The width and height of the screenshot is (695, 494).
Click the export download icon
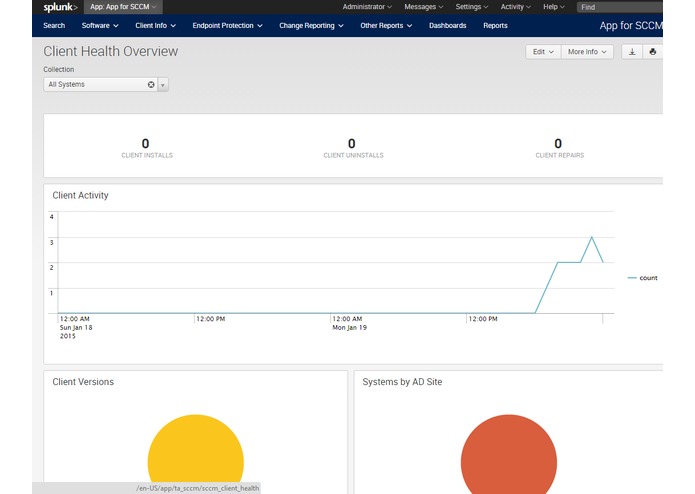(x=632, y=52)
